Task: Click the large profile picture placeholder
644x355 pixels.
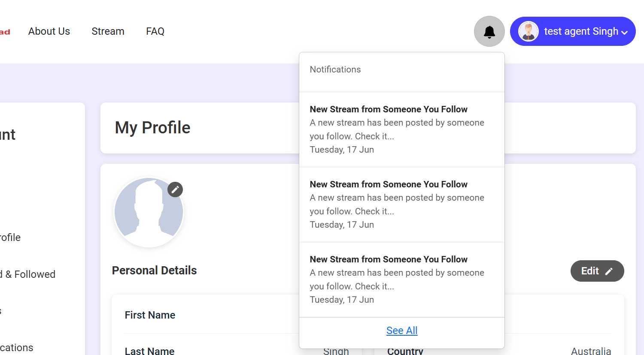Action: coord(149,212)
